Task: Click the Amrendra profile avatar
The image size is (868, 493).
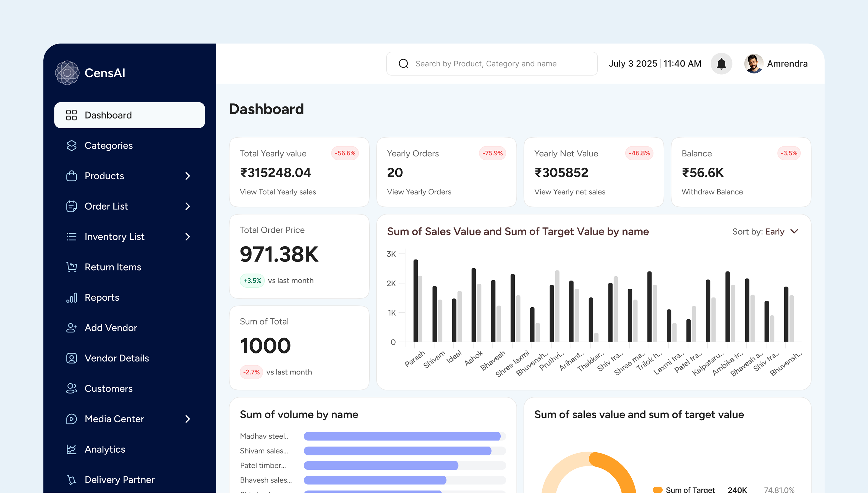Action: (x=753, y=64)
